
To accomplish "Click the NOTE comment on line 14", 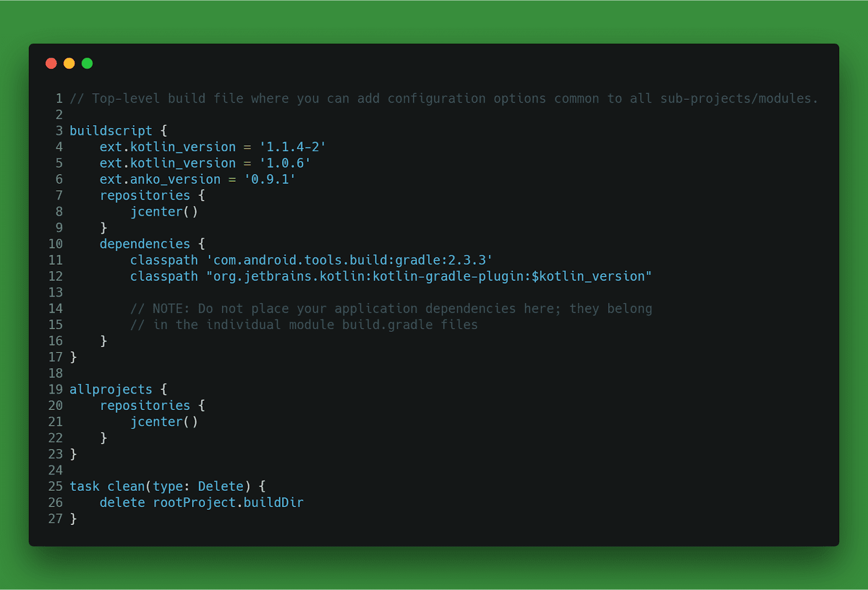I will pos(391,309).
